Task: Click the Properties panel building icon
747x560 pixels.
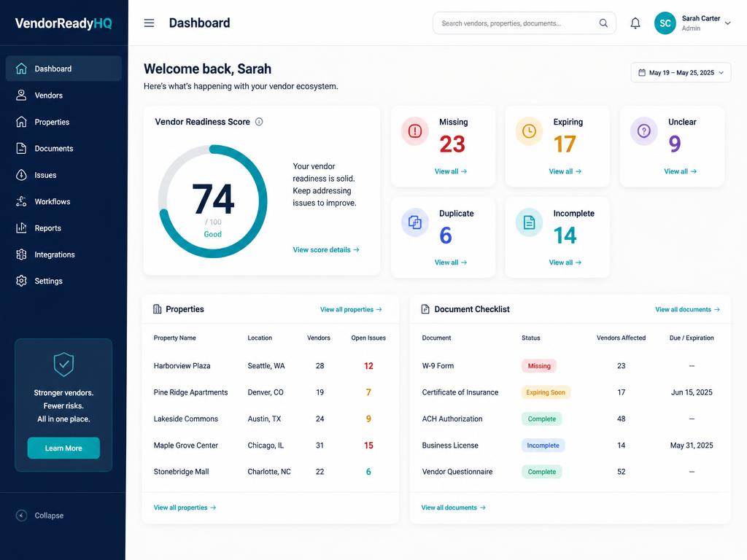Action: pos(158,309)
